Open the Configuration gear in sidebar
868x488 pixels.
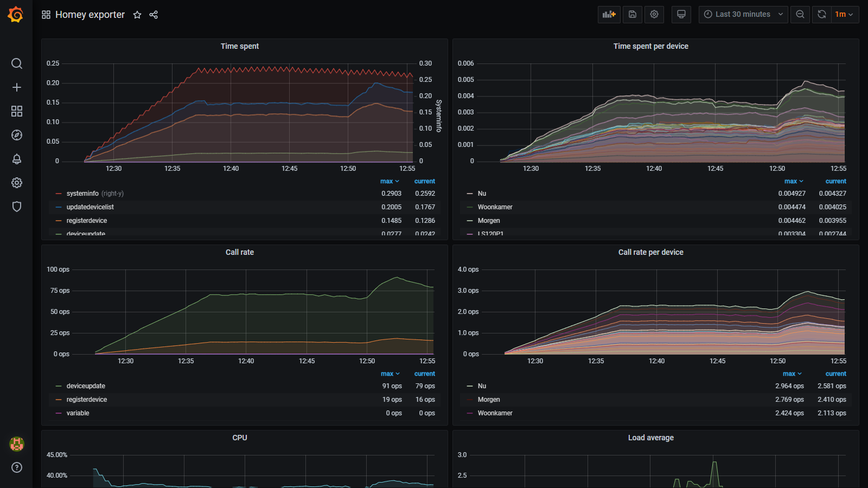tap(17, 183)
